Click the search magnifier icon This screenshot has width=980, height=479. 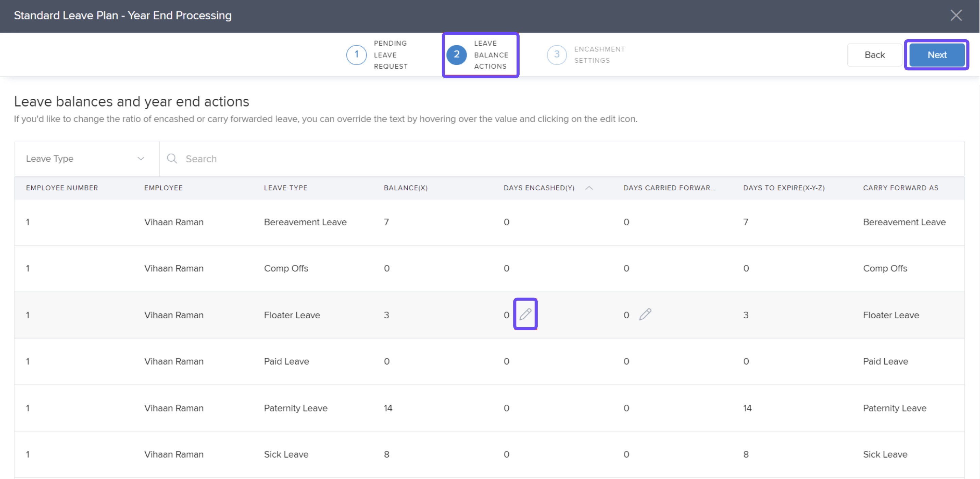172,158
